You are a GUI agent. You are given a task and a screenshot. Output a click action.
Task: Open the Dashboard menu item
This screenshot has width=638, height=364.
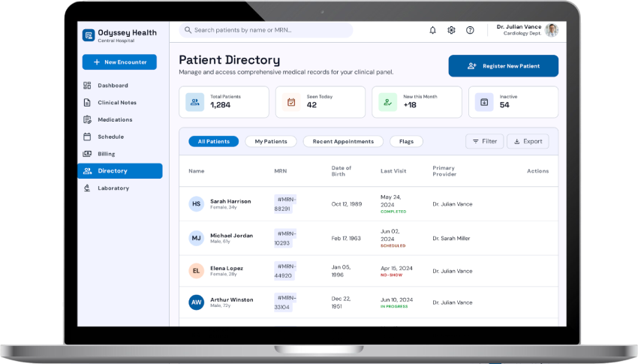(120, 86)
